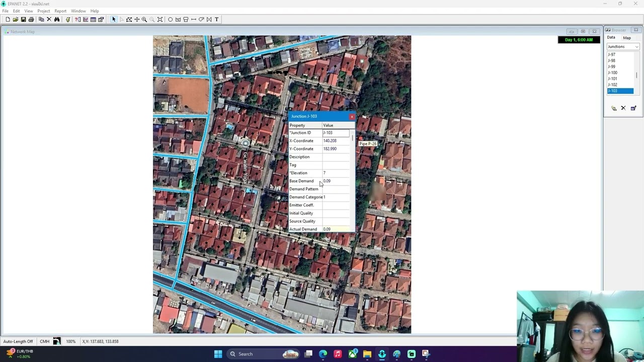The height and width of the screenshot is (362, 644).
Task: Click the Demand Categories value cell
Action: pyautogui.click(x=336, y=197)
